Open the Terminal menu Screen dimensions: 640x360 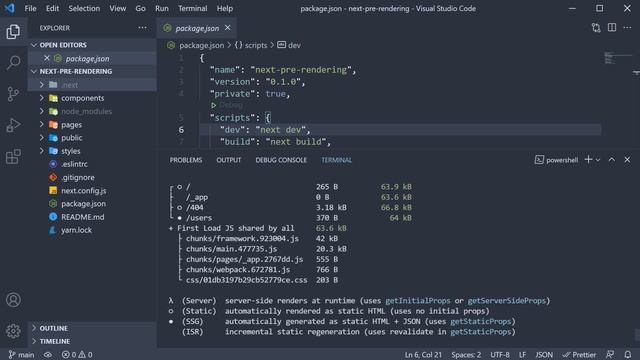pos(193,9)
